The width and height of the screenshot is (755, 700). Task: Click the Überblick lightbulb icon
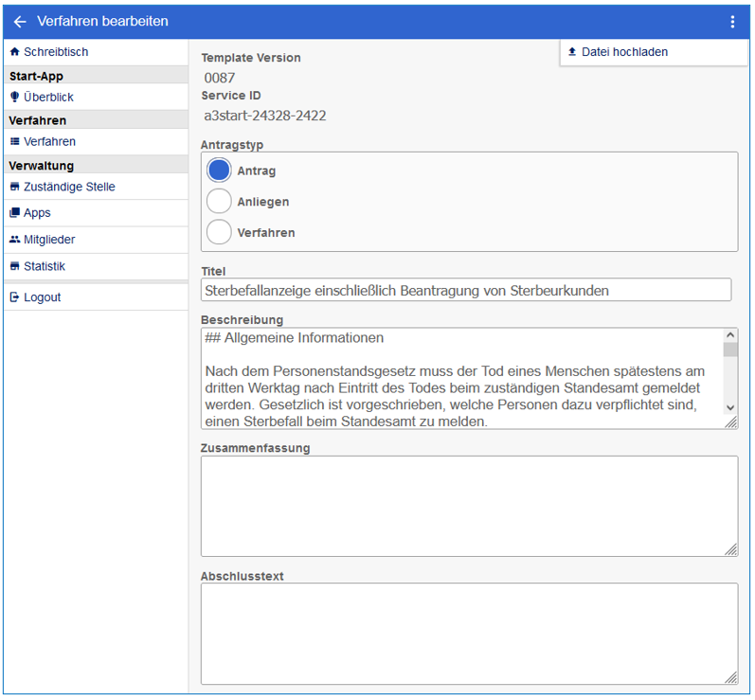point(14,97)
